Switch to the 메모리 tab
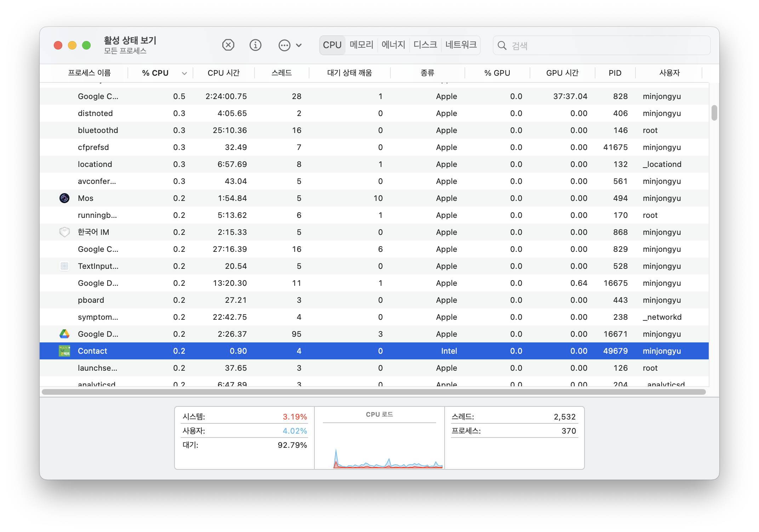The height and width of the screenshot is (532, 759). pos(361,45)
